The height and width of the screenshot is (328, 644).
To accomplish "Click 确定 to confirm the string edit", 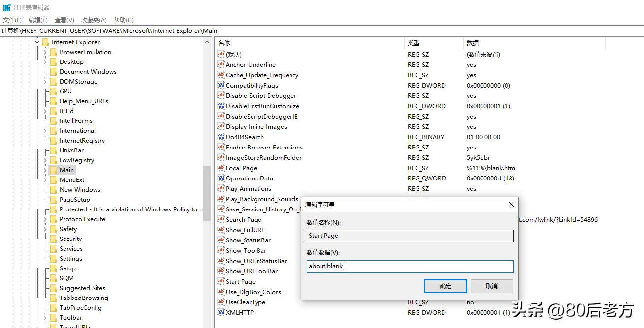I will click(445, 286).
